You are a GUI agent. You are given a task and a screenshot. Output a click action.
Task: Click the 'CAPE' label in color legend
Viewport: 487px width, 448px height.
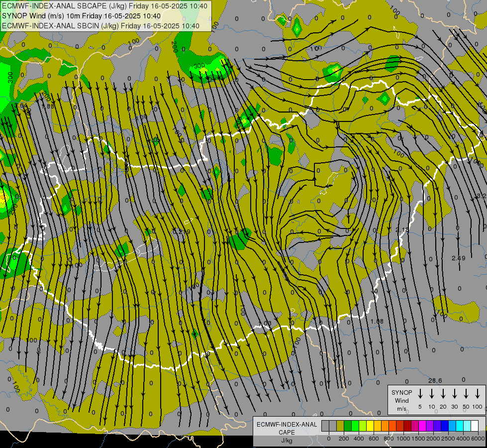pyautogui.click(x=287, y=433)
